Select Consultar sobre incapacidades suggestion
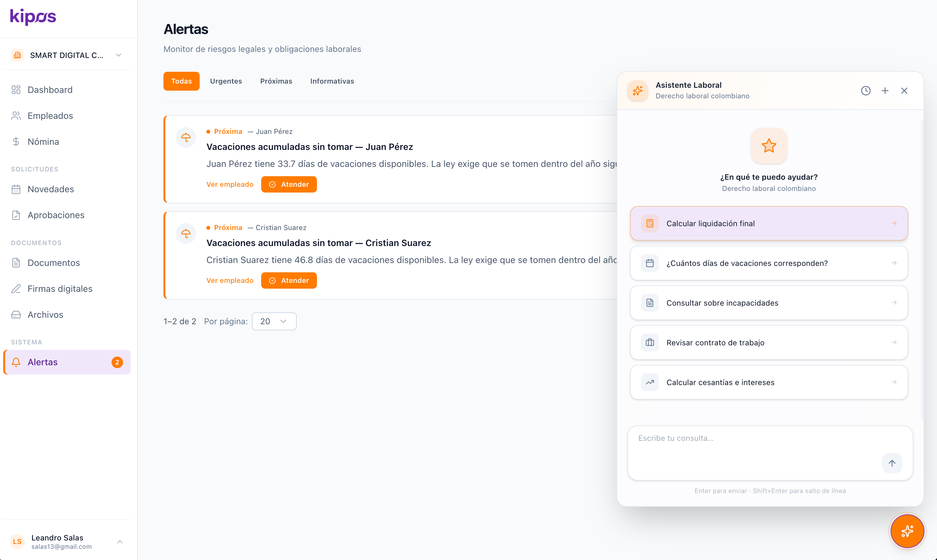Viewport: 937px width, 560px height. click(x=769, y=303)
